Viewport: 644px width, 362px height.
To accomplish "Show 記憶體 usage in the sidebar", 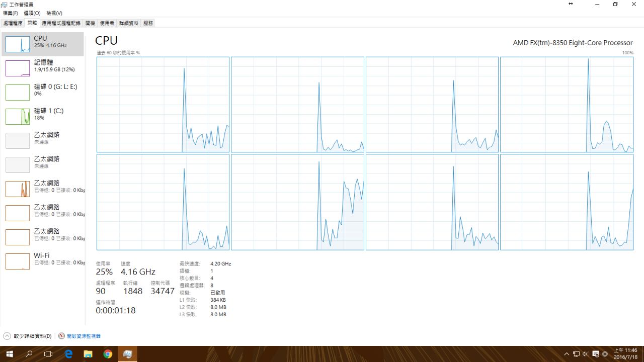I will coord(43,68).
